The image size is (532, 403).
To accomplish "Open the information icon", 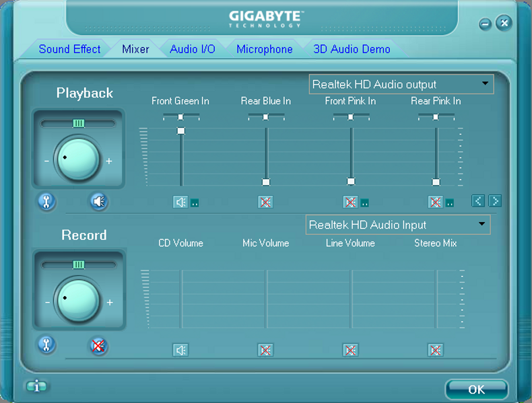I will coord(36,386).
